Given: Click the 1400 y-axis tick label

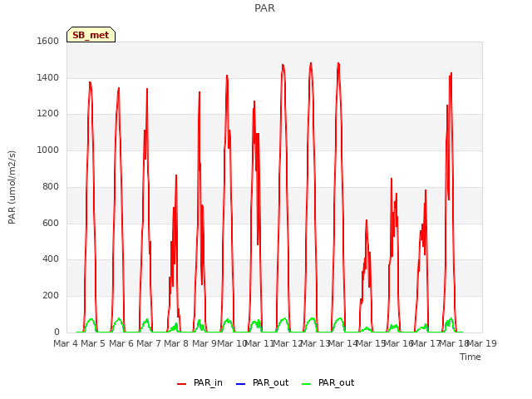Looking at the screenshot, I should click(x=48, y=77).
